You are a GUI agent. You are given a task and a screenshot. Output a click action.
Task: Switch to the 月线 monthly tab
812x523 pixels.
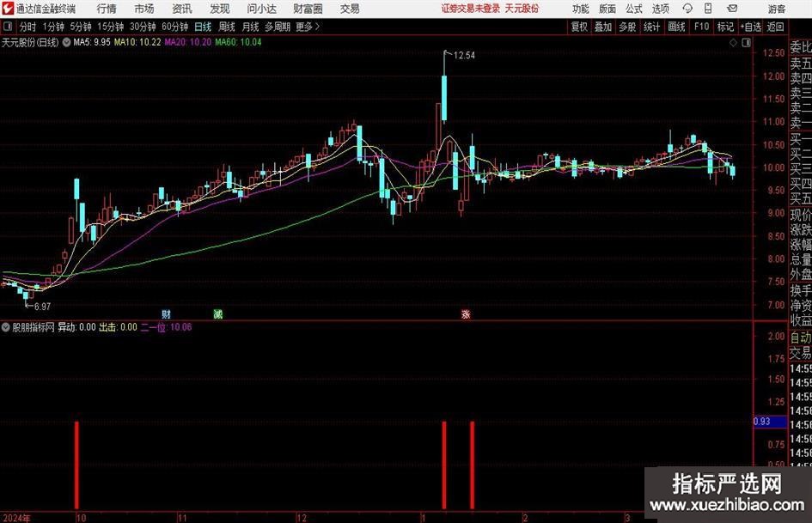[250, 27]
